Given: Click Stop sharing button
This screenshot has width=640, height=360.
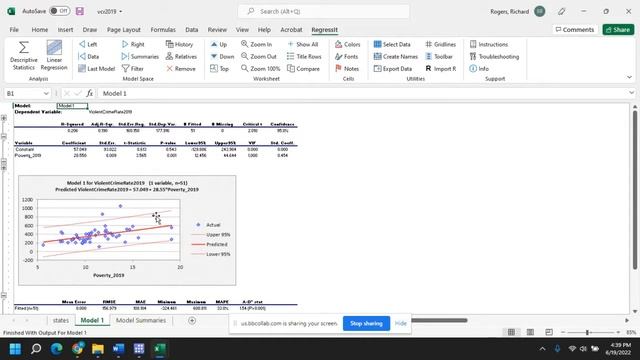Looking at the screenshot, I should [366, 323].
